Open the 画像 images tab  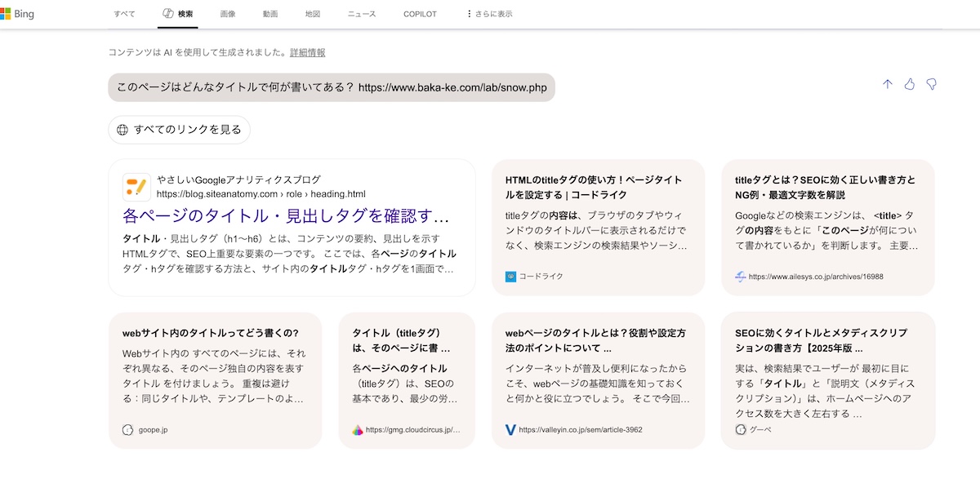pos(228,14)
